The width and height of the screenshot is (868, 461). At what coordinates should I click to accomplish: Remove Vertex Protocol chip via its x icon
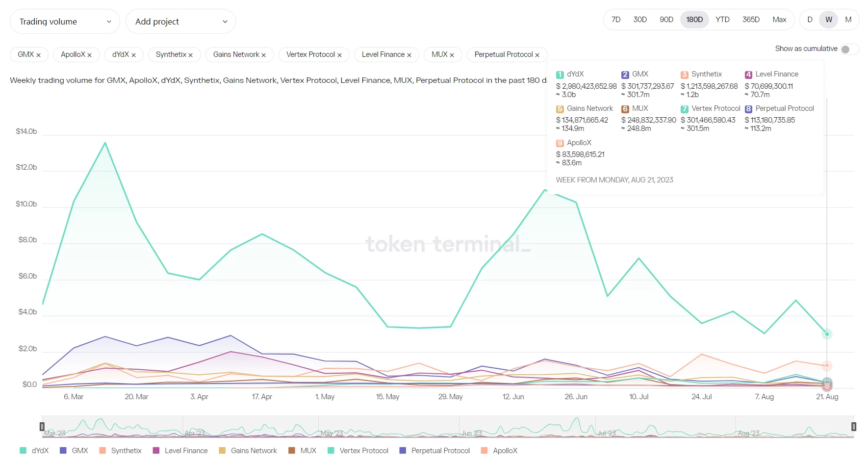(x=339, y=55)
